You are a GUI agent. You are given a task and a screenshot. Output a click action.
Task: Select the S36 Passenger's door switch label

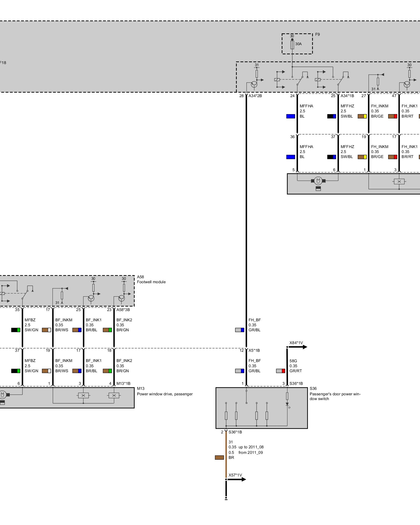pos(335,393)
